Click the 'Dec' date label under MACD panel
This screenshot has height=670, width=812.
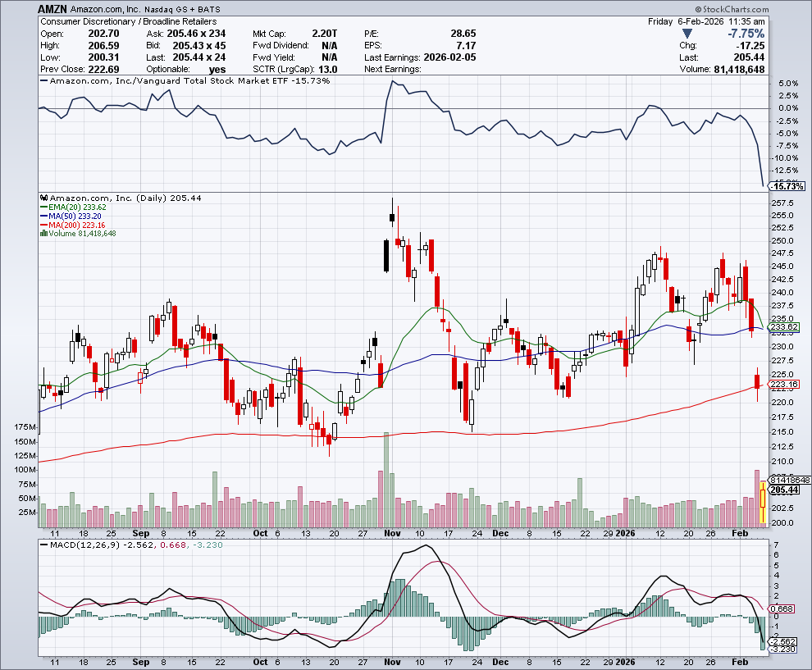[x=500, y=663]
